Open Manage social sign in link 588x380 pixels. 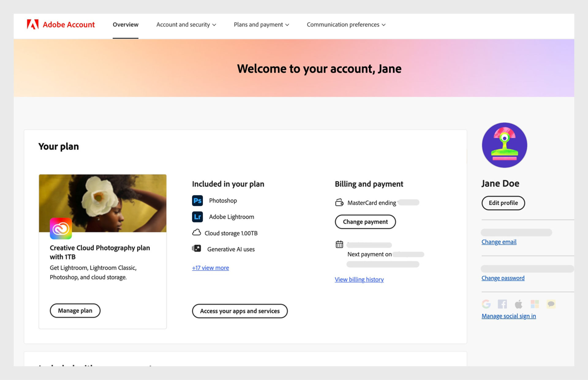click(x=509, y=316)
